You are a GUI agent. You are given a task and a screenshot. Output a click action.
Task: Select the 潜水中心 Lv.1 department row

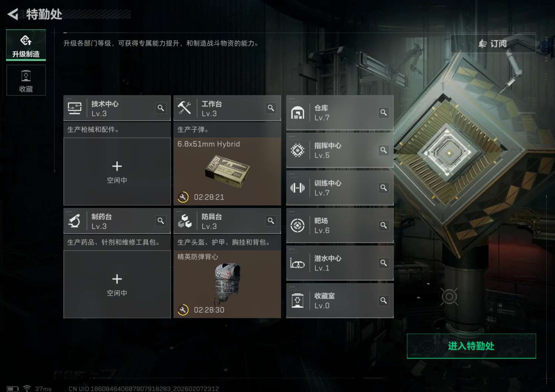[340, 263]
